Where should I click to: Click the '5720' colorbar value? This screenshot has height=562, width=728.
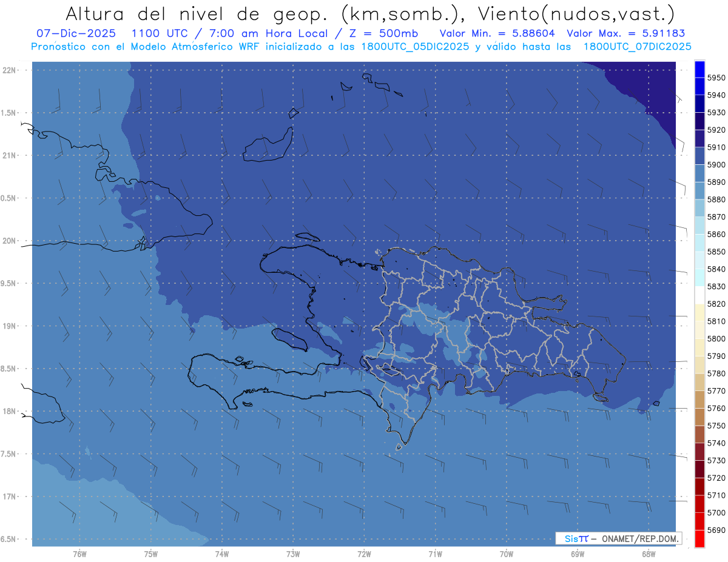tap(716, 478)
